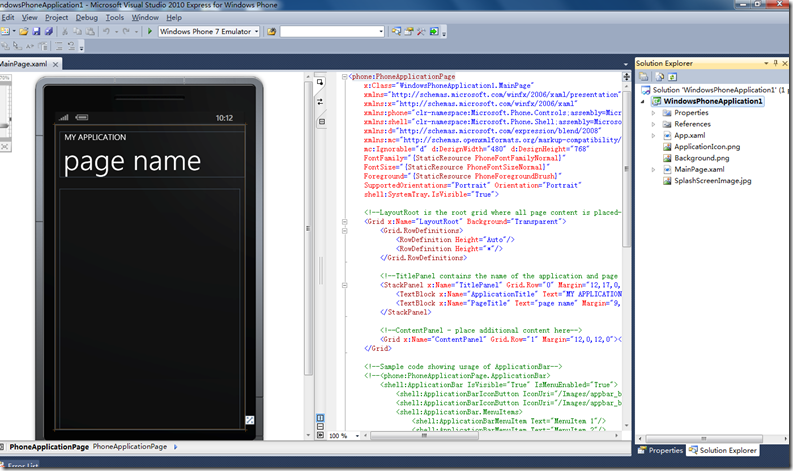Click the 'page name' title in designer

point(133,162)
